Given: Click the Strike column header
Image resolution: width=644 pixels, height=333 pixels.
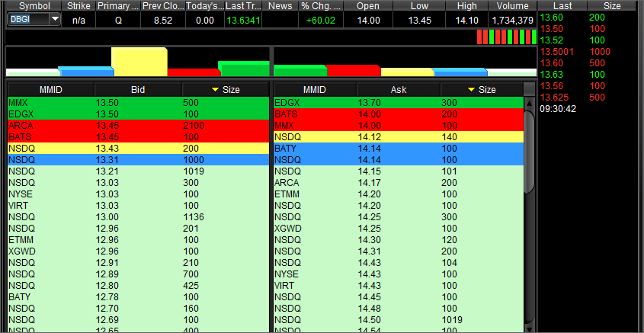Looking at the screenshot, I should point(78,6).
